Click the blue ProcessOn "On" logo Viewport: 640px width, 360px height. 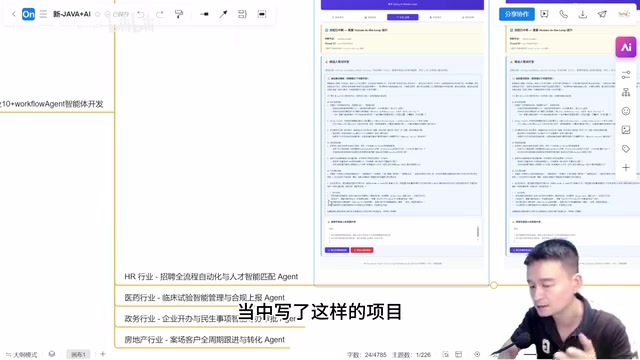(x=28, y=14)
